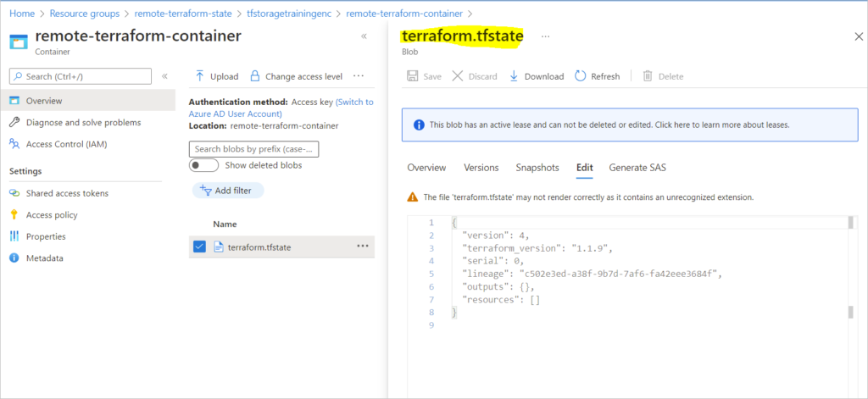Click the Shared access tokens link icon
868x399 pixels.
14,193
